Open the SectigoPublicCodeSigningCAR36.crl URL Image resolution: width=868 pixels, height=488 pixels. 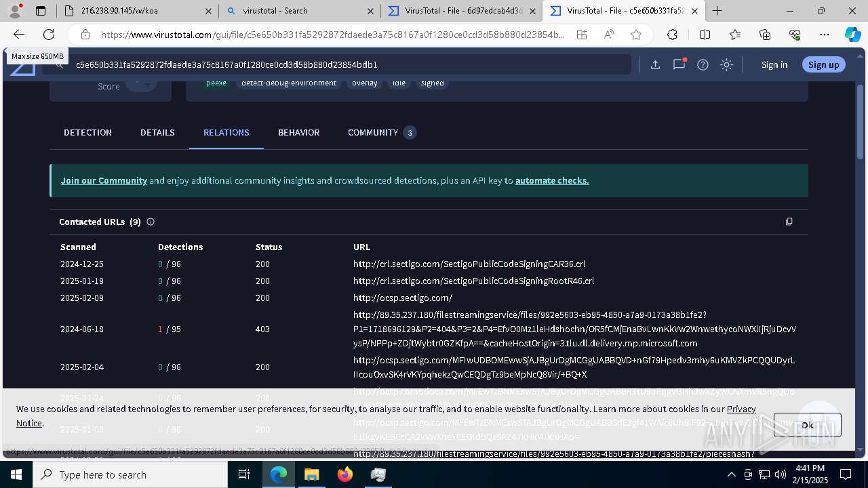point(469,264)
